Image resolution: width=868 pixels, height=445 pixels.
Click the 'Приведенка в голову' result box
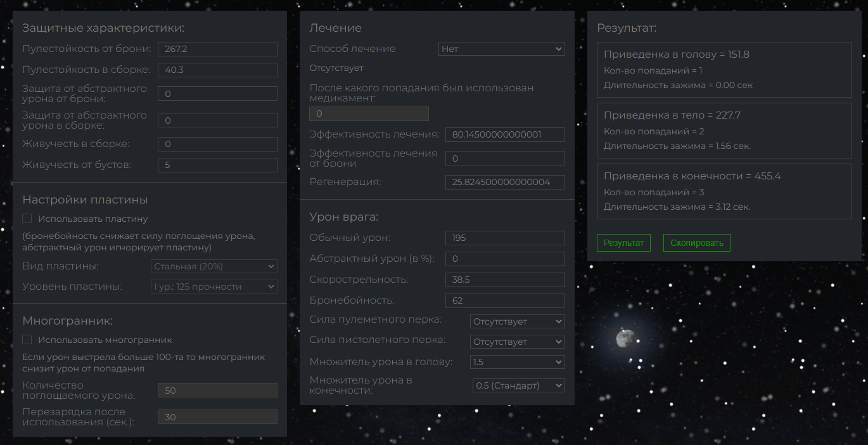click(724, 70)
